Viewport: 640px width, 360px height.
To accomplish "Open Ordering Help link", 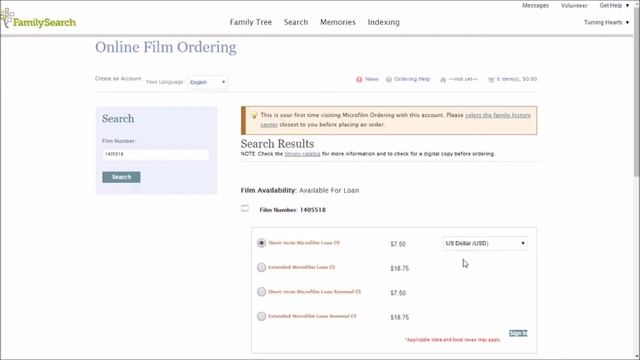I will click(x=412, y=79).
